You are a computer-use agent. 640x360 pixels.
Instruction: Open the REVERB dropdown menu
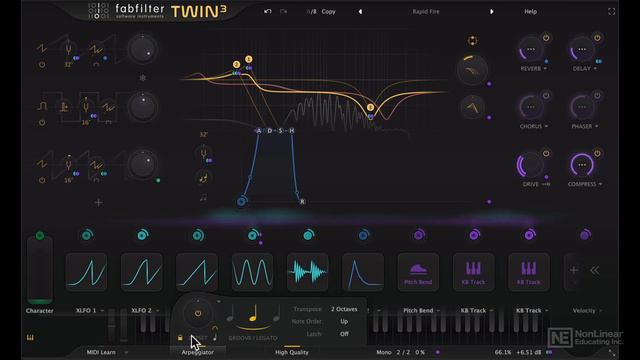click(x=534, y=69)
